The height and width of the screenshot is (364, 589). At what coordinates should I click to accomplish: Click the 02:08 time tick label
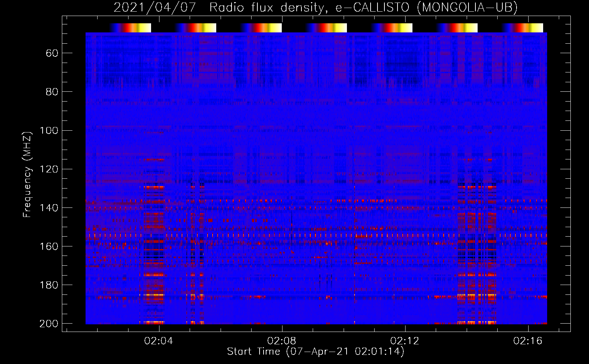click(x=282, y=341)
